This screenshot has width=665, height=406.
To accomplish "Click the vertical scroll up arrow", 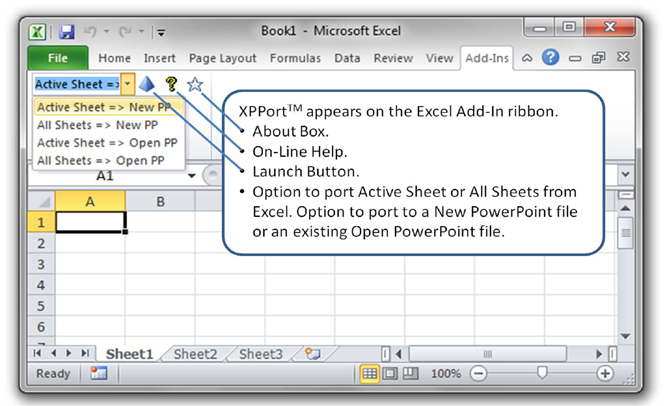I will coord(625,208).
